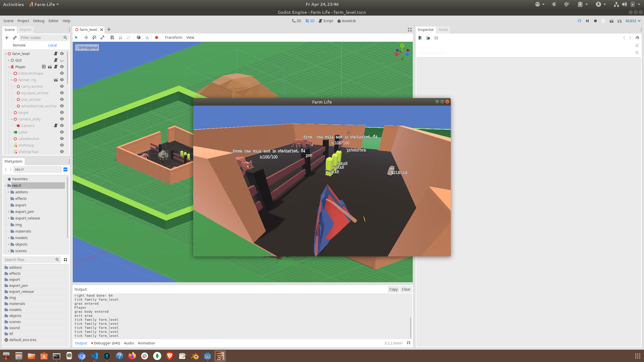Image resolution: width=644 pixels, height=362 pixels.
Task: Click the Add node plus icon
Action: pos(7,38)
